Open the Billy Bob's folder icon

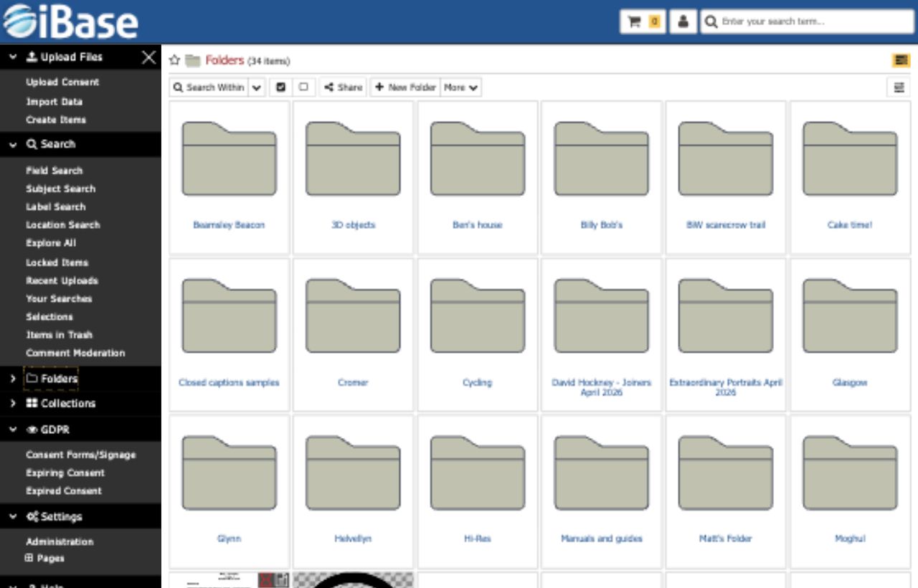(601, 158)
